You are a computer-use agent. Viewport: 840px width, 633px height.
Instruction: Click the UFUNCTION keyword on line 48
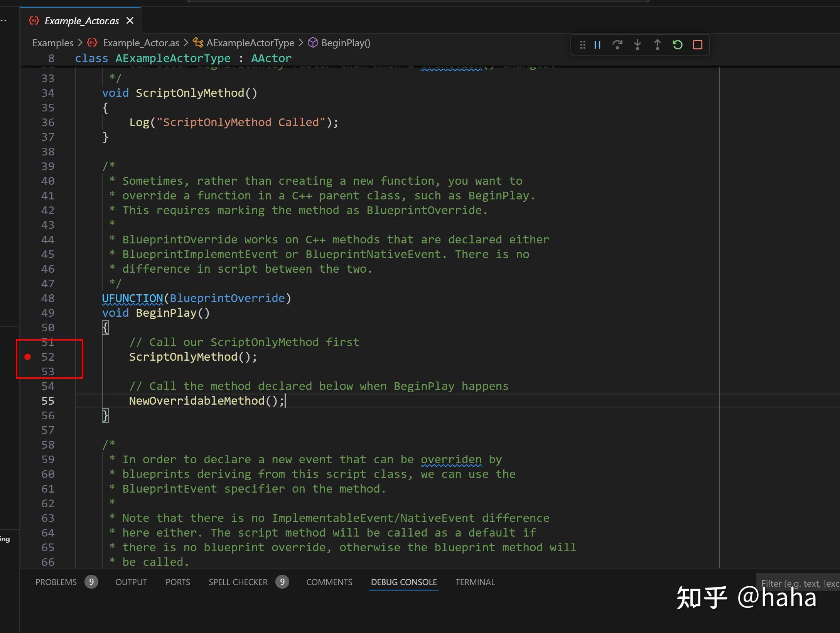coord(132,298)
